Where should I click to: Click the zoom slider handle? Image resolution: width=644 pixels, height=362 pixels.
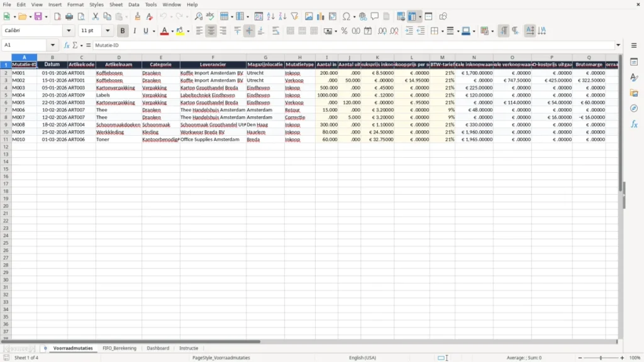[601, 358]
